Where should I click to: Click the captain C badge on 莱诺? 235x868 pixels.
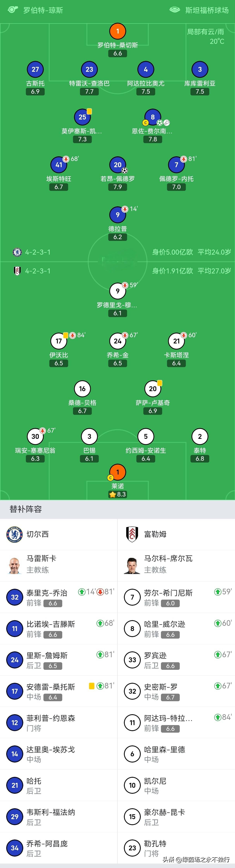(111, 477)
